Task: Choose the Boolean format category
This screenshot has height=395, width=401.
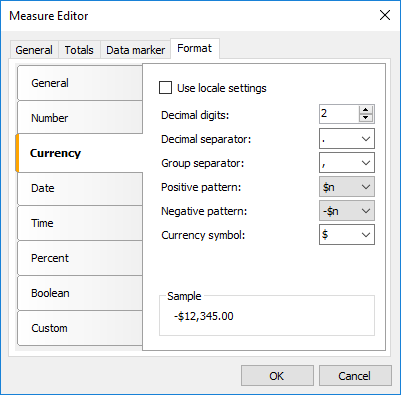Action: (x=80, y=293)
